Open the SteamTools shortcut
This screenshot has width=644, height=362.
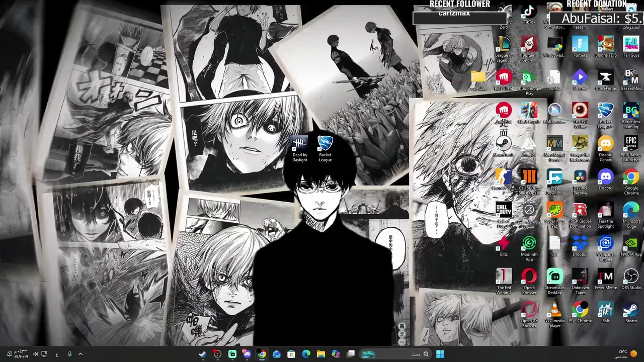click(x=504, y=146)
